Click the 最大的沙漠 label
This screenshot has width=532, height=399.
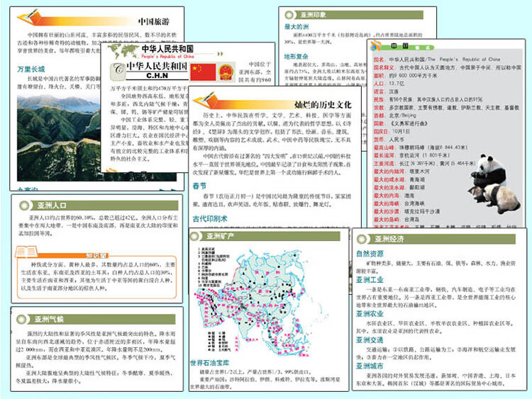pos(387,211)
